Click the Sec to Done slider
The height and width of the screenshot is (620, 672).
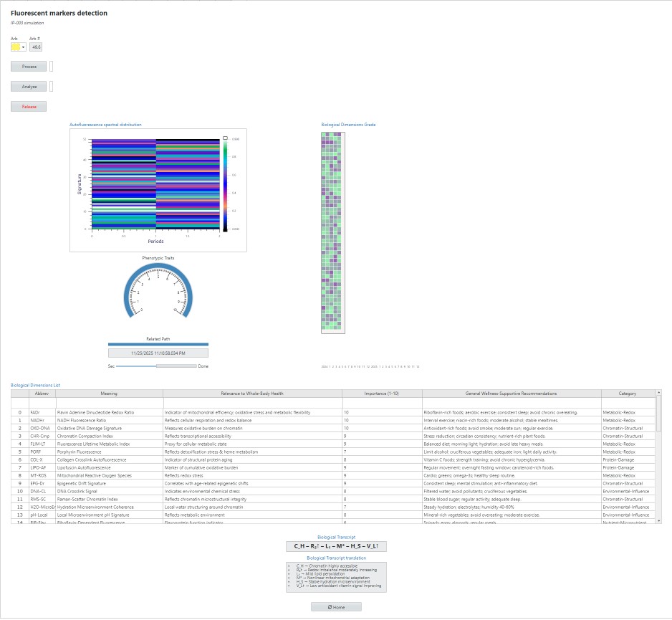[x=157, y=366]
